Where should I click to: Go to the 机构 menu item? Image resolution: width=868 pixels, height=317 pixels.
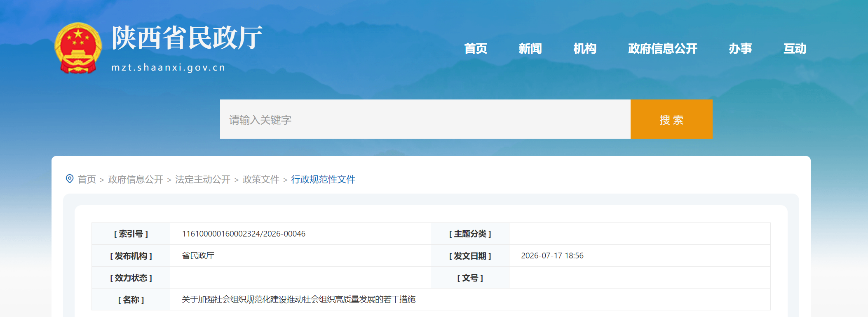point(585,49)
